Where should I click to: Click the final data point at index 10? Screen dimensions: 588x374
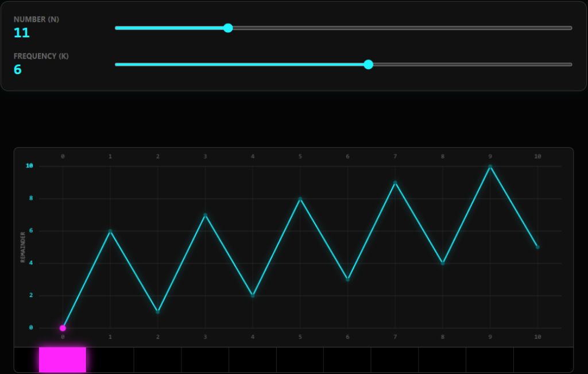pos(537,247)
